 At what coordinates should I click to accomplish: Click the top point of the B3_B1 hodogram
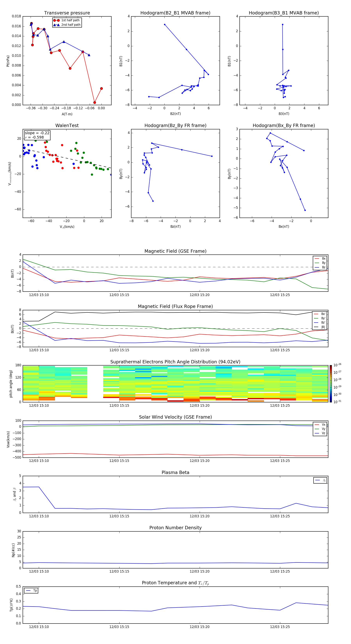pos(283,25)
